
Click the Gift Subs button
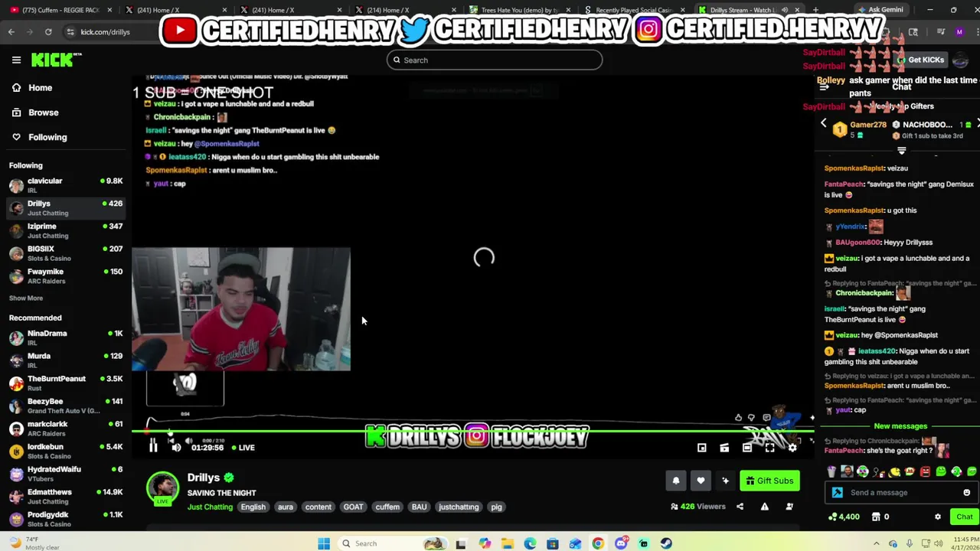point(769,481)
